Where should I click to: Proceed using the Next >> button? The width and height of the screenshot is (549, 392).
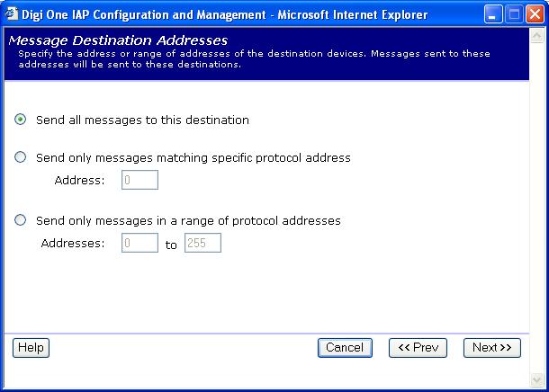pyautogui.click(x=492, y=348)
